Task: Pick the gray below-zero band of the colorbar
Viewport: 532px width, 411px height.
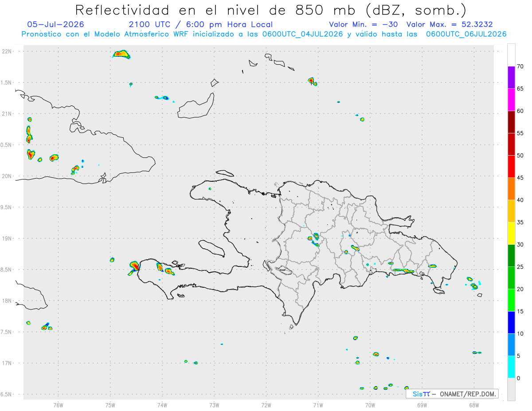Action: click(511, 389)
